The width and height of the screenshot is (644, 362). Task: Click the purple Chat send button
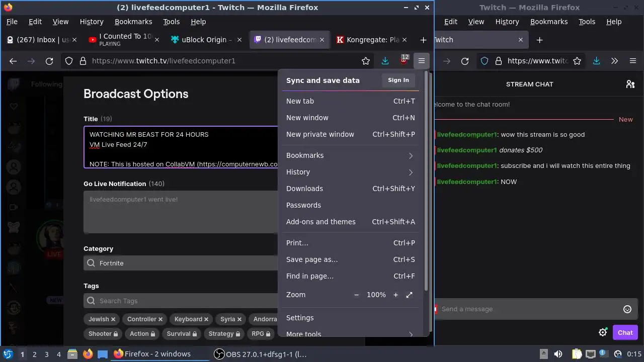625,332
